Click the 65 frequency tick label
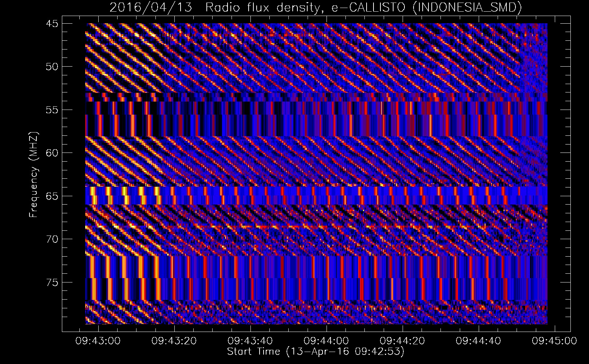Screen dimensions: 589x364 click(x=52, y=196)
